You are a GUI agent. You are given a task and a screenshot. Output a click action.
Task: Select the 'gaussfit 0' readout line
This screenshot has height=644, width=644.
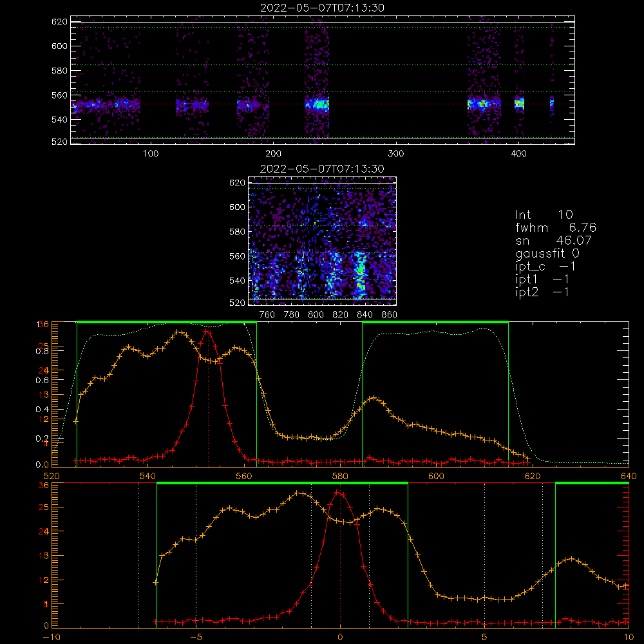pyautogui.click(x=547, y=253)
